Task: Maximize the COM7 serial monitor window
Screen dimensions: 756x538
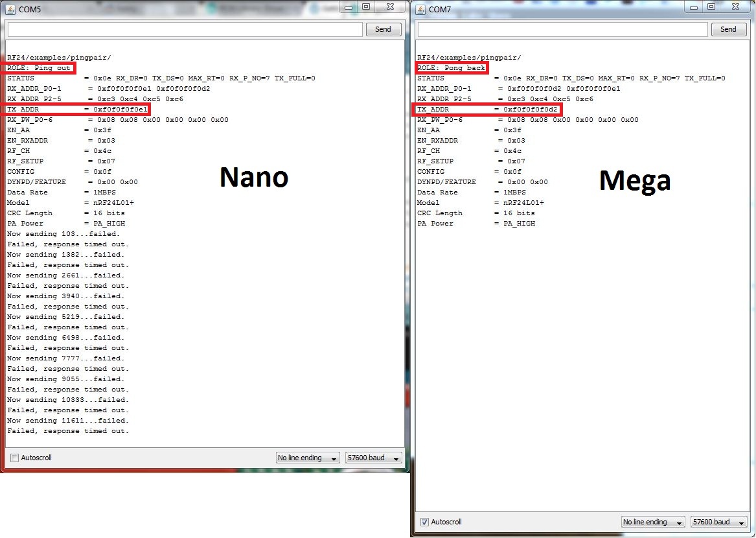Action: (711, 6)
